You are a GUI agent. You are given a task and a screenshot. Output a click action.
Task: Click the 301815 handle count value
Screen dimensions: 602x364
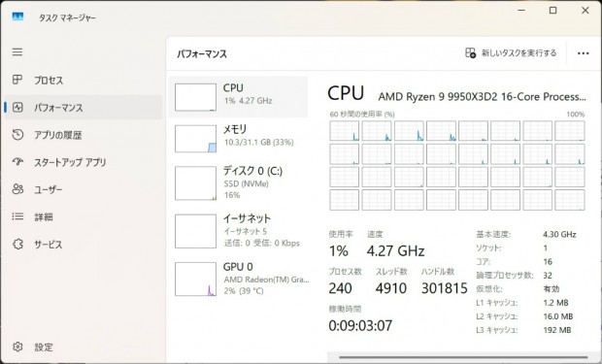coord(445,288)
